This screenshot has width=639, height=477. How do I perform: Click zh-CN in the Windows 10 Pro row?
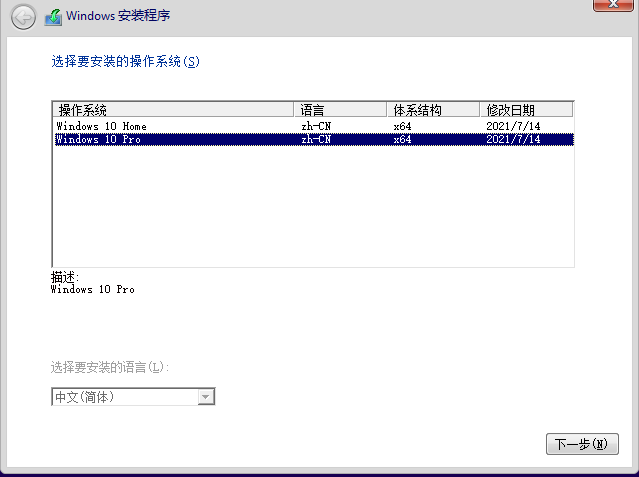pos(316,139)
